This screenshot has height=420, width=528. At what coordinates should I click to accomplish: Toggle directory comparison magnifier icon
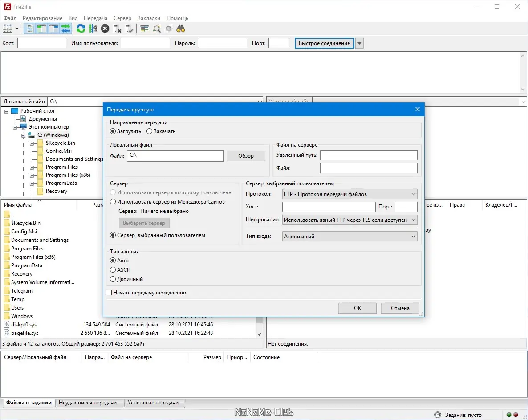point(157,29)
